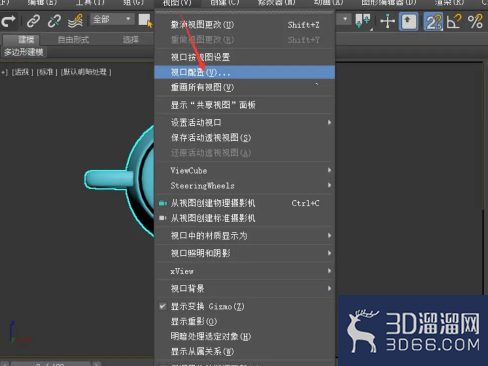
Task: Click the time slider left arrow
Action: [x=4, y=364]
